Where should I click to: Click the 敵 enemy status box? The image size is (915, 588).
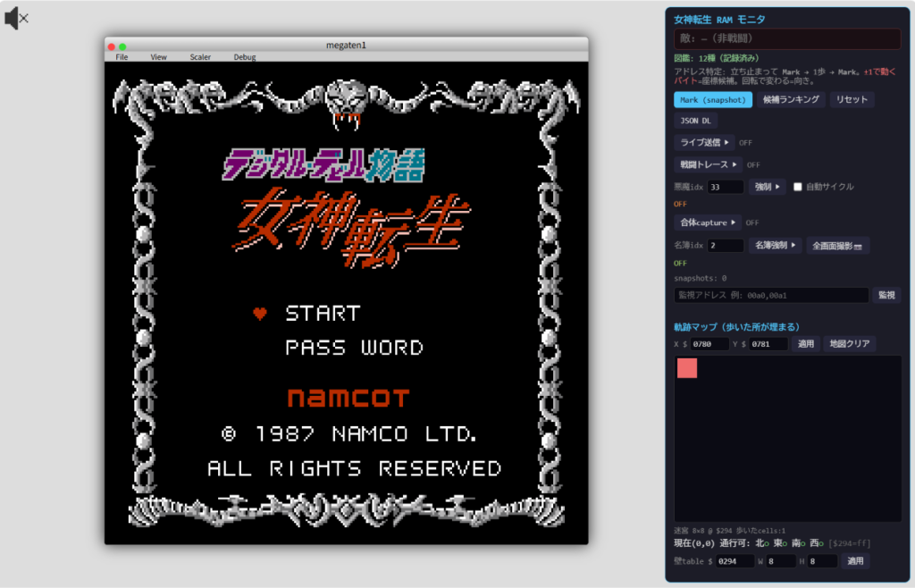(787, 38)
